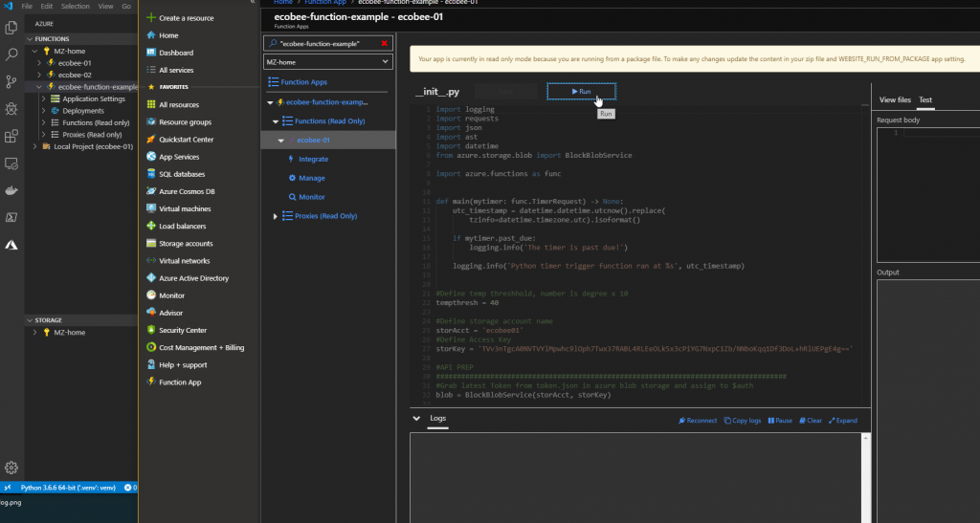Click the Dashboard icon
Viewport: 980px width, 523px height.
tap(150, 53)
